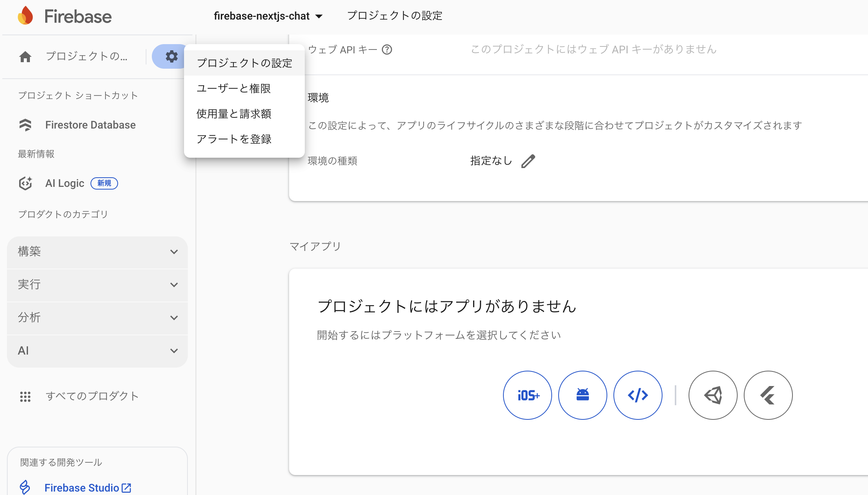Click the Firebase flame logo

pos(25,16)
